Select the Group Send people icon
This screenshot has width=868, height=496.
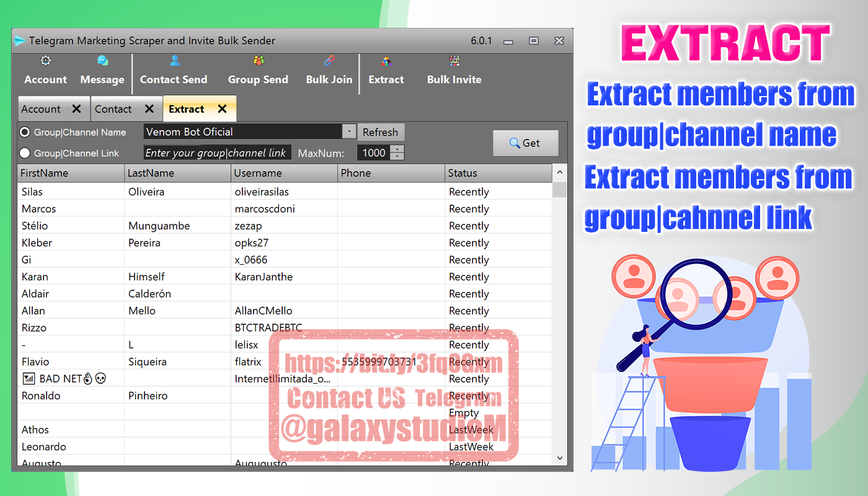pos(259,61)
